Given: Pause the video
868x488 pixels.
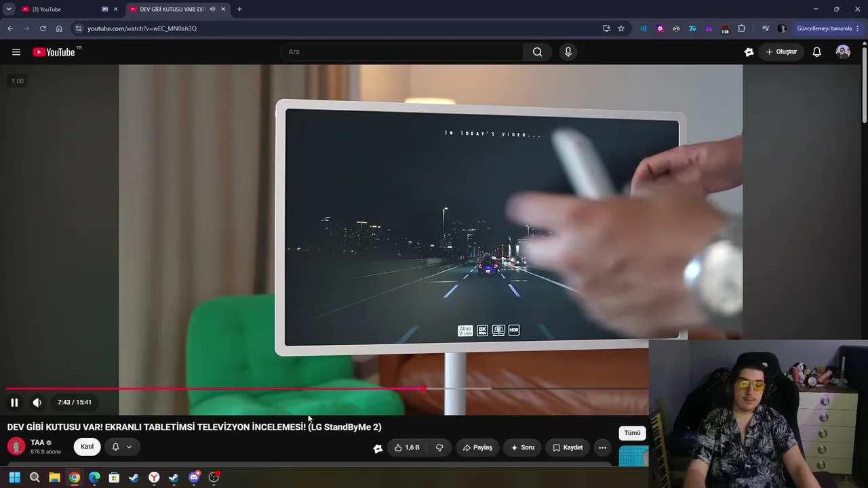Looking at the screenshot, I should pos(14,403).
